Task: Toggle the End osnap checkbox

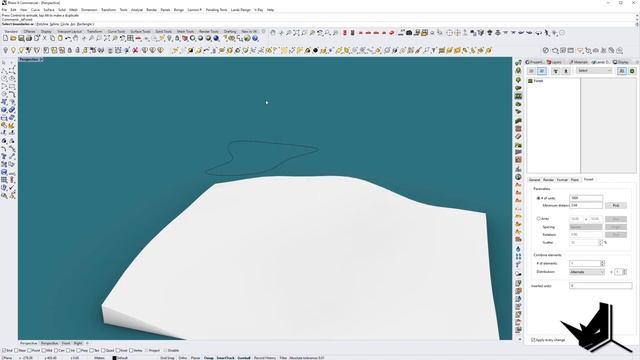Action: 4,351
